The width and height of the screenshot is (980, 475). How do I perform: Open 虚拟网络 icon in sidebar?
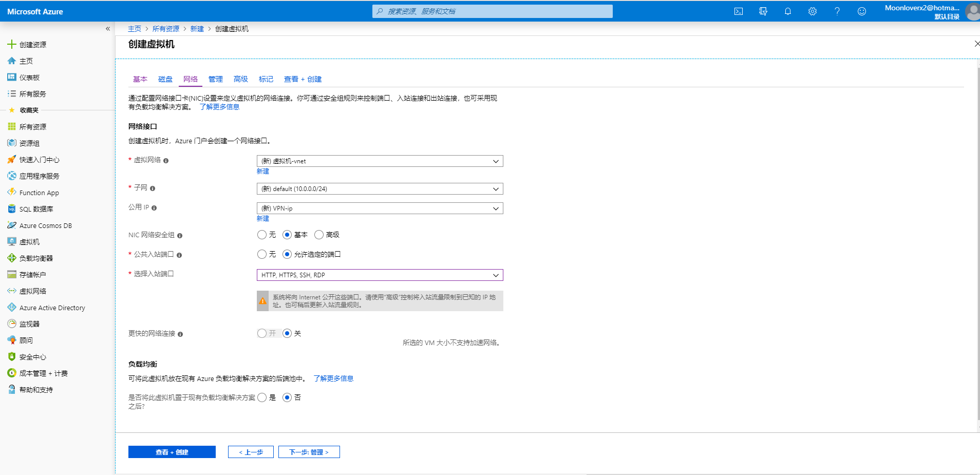point(12,291)
